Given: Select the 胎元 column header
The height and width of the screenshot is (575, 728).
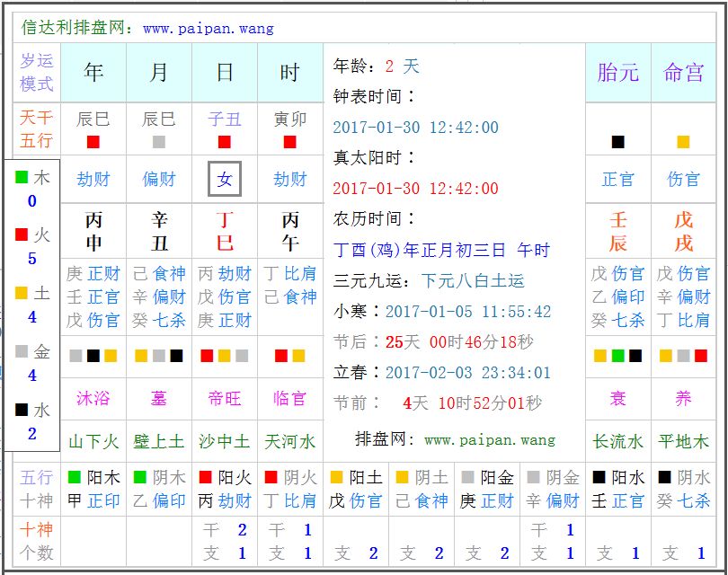Looking at the screenshot, I should [x=618, y=73].
